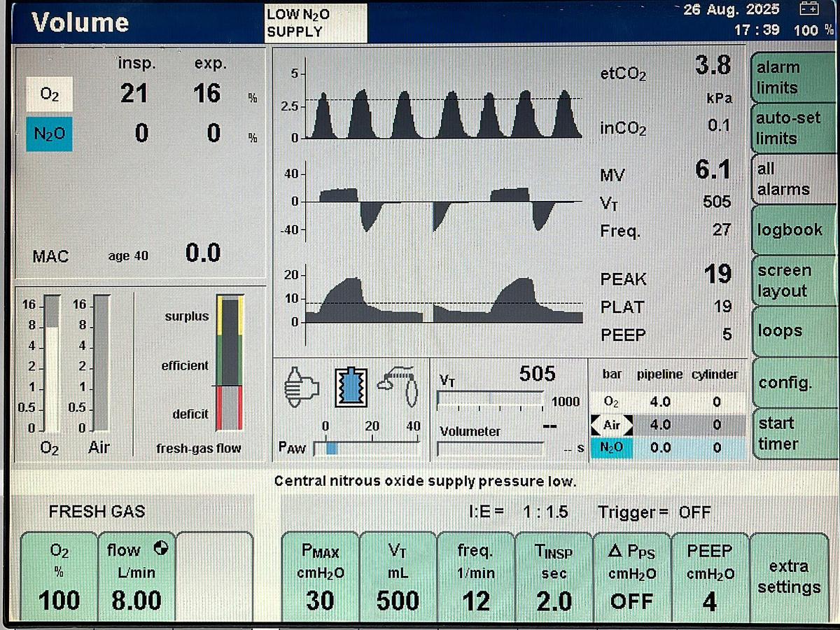Tap the Volume mode title
Viewport: 840px width, 630px height.
click(80, 22)
